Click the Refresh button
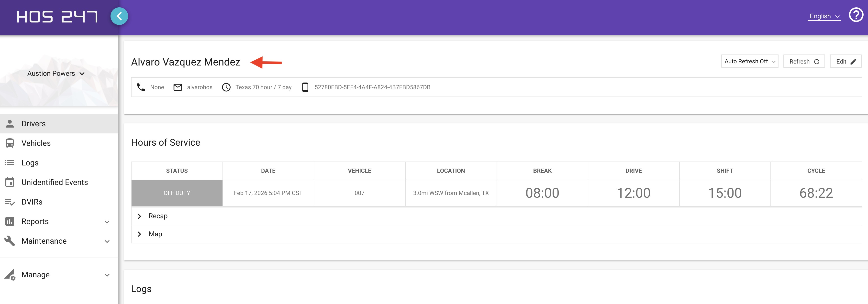 [x=804, y=61]
